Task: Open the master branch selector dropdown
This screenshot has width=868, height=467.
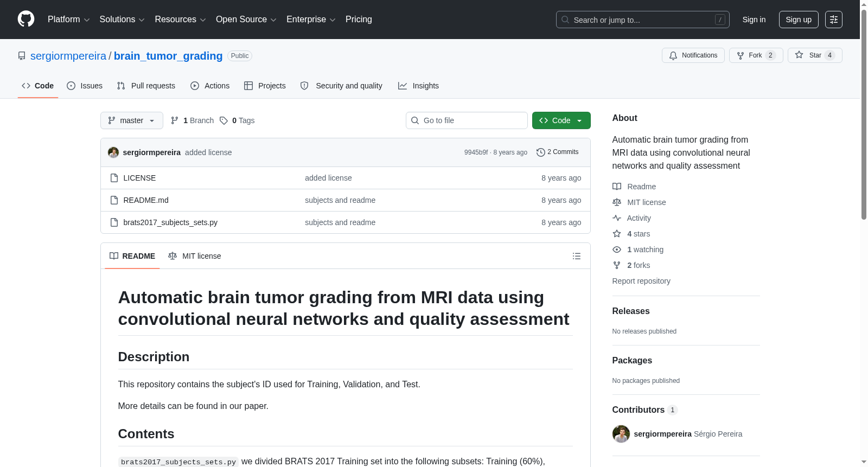Action: pos(132,120)
